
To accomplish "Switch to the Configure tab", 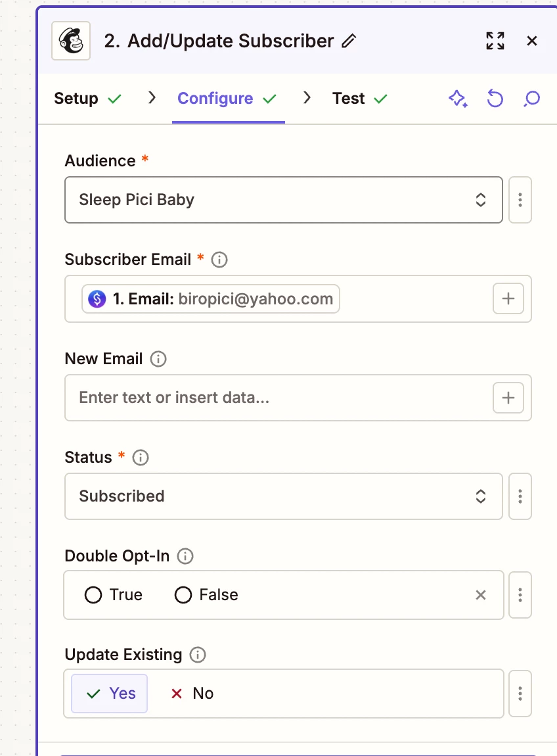I will [x=227, y=99].
